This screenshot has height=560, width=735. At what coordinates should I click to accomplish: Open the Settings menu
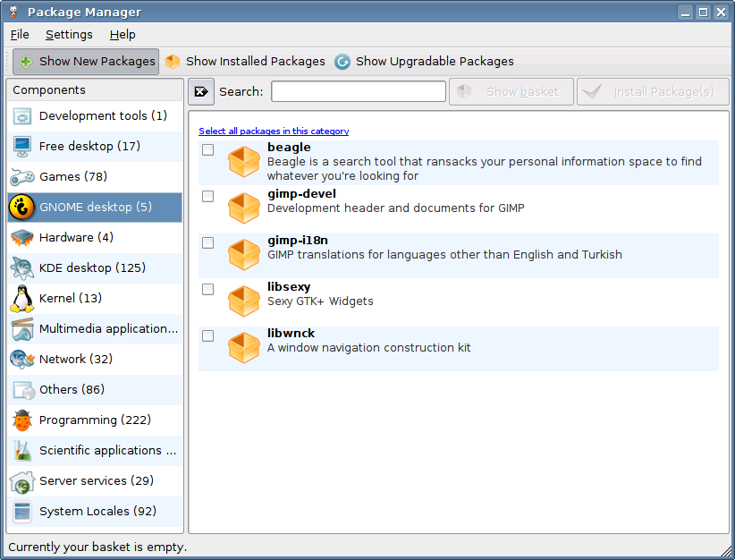coord(69,35)
